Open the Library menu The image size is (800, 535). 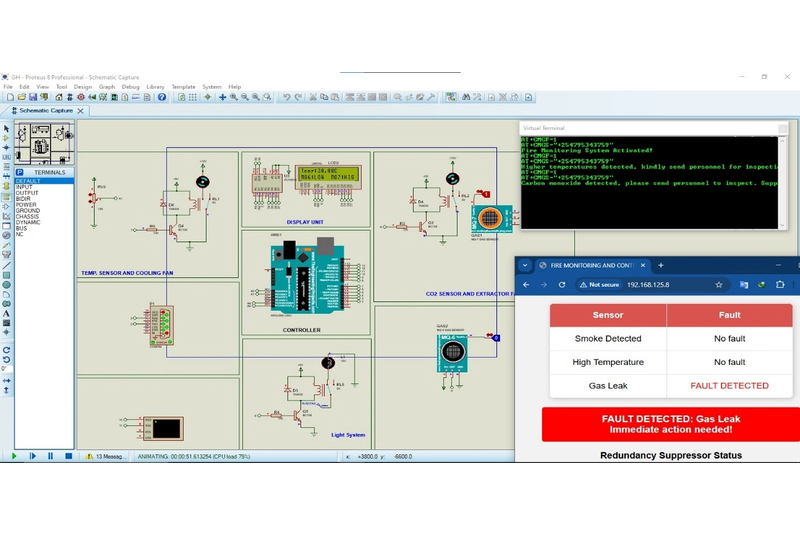point(156,87)
